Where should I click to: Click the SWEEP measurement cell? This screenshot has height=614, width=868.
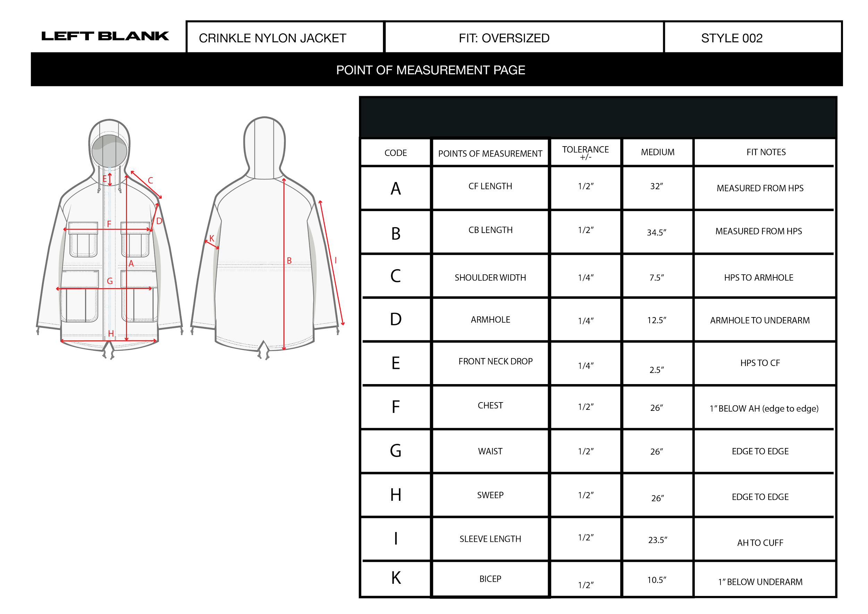point(490,495)
